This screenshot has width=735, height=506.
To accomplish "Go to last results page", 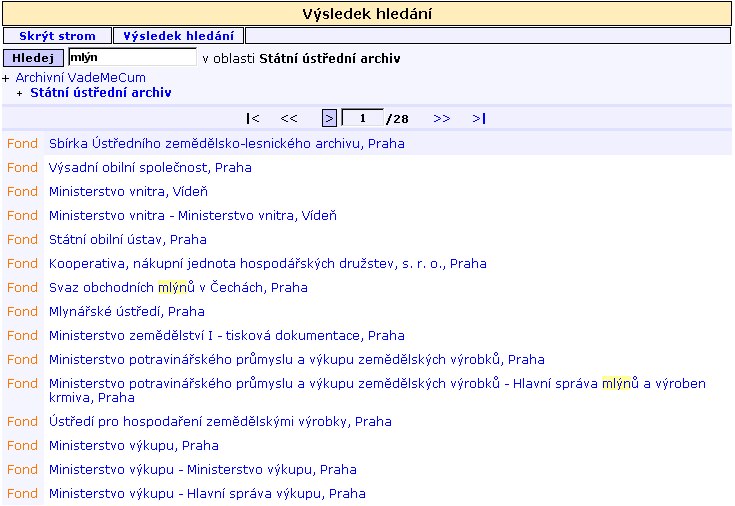I will click(x=478, y=119).
